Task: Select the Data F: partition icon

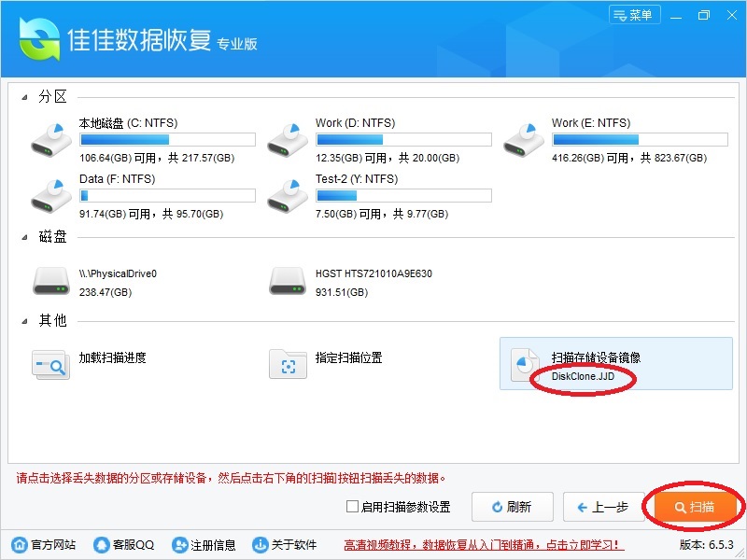Action: tap(51, 195)
